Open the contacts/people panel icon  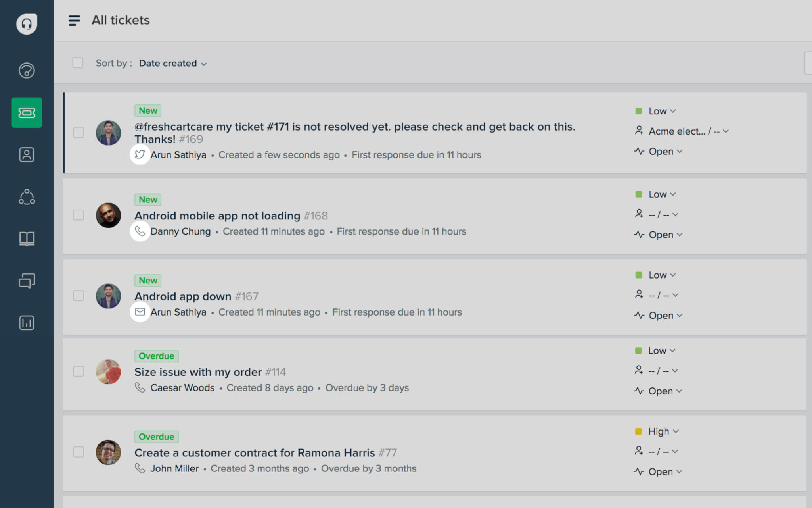[27, 154]
